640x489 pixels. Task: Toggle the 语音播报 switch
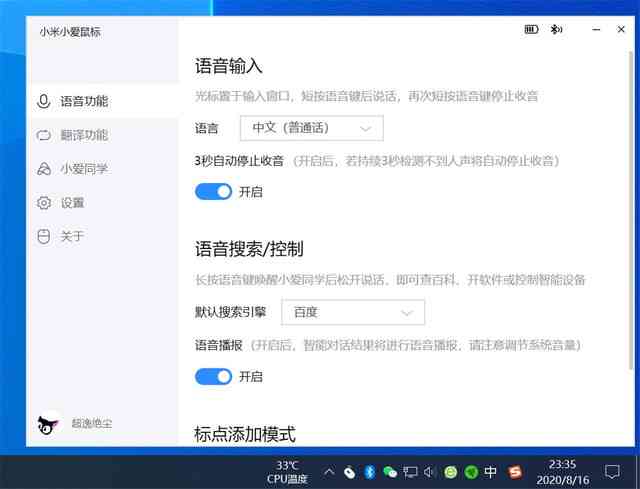[213, 376]
